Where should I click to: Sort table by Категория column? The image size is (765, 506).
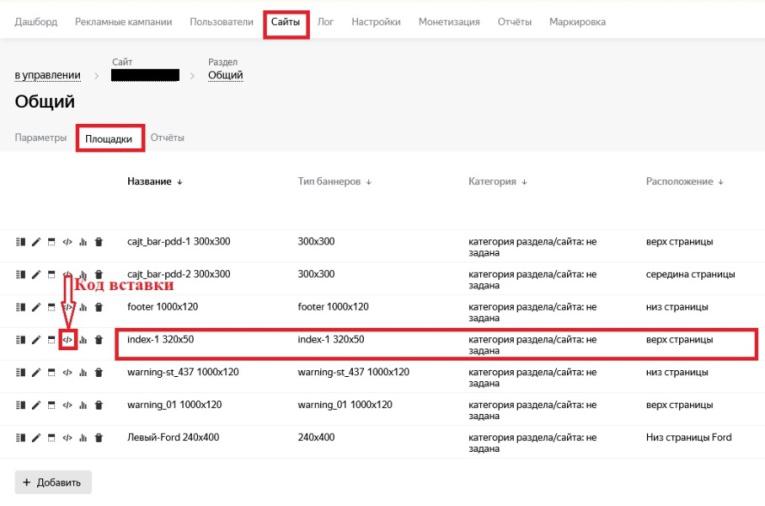coord(498,182)
